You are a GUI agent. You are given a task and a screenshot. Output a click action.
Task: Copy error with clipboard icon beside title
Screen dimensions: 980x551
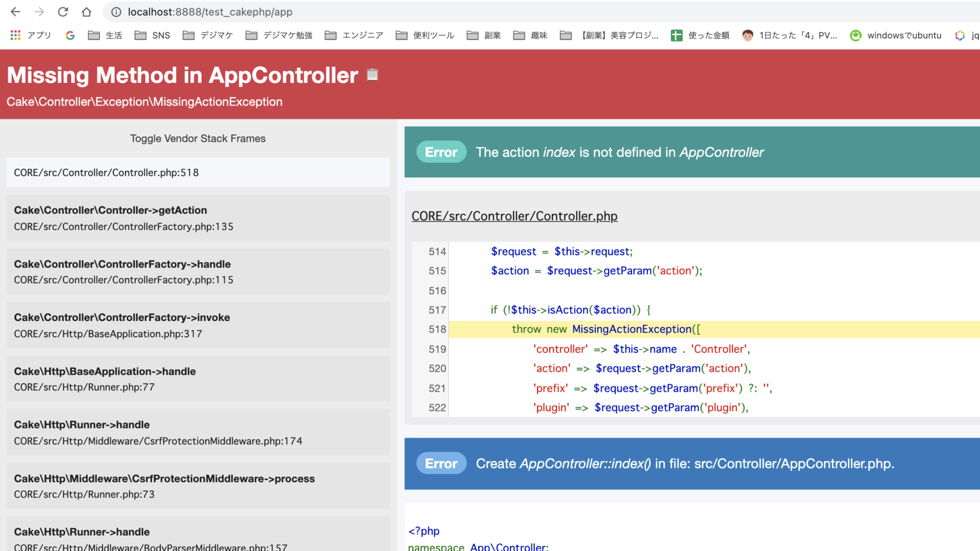373,75
